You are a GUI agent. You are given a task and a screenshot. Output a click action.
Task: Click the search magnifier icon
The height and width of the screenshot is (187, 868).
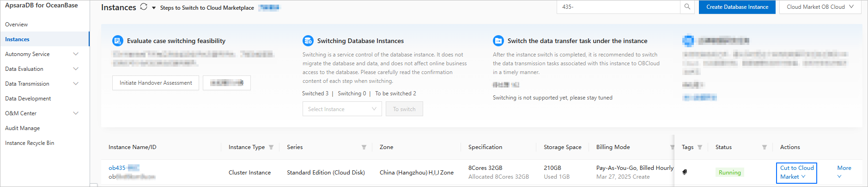pos(687,7)
